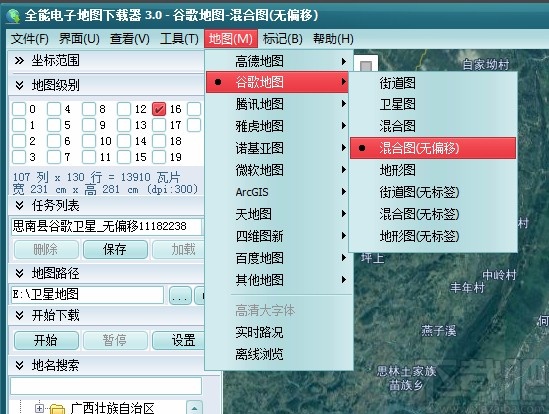549x414 pixels.
Task: Open the 百度地图 submenu
Action: tap(278, 258)
